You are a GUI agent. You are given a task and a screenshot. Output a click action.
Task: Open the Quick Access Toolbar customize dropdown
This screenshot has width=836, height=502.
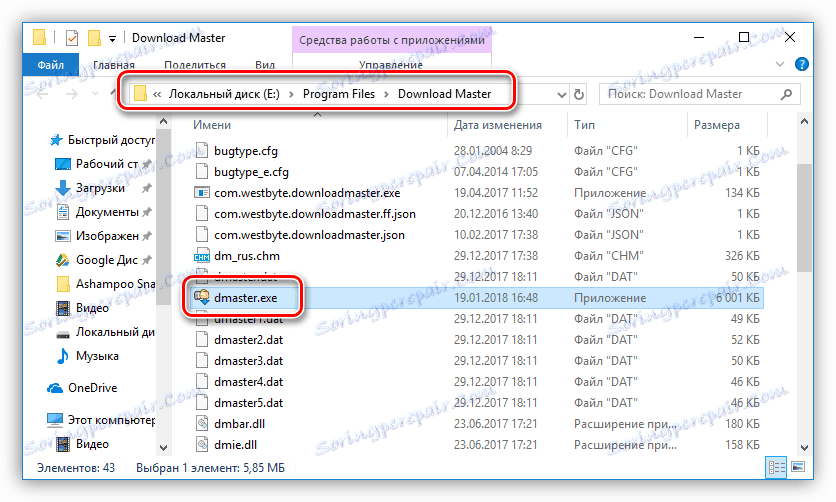(112, 38)
